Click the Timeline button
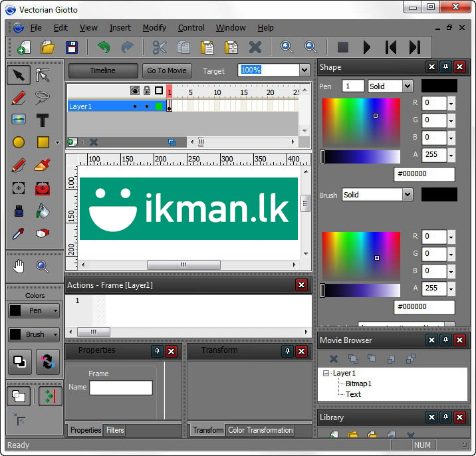The image size is (476, 456). point(103,70)
